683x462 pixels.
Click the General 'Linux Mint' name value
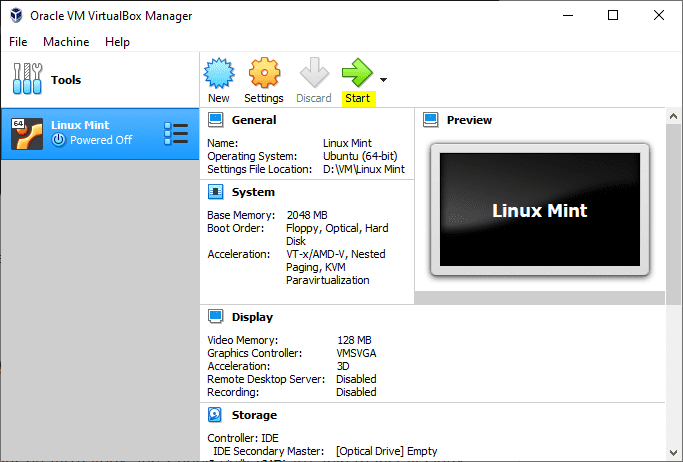347,143
